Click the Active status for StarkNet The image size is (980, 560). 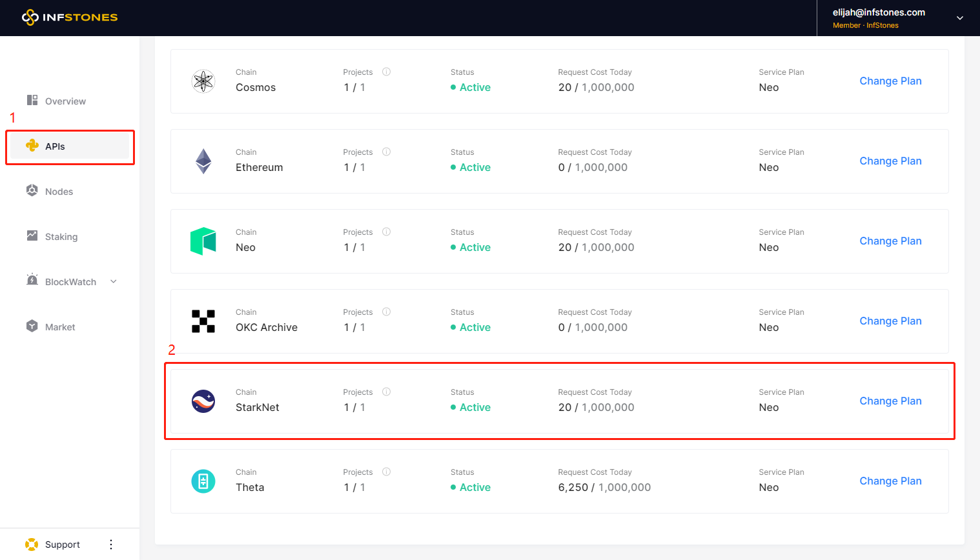(471, 407)
